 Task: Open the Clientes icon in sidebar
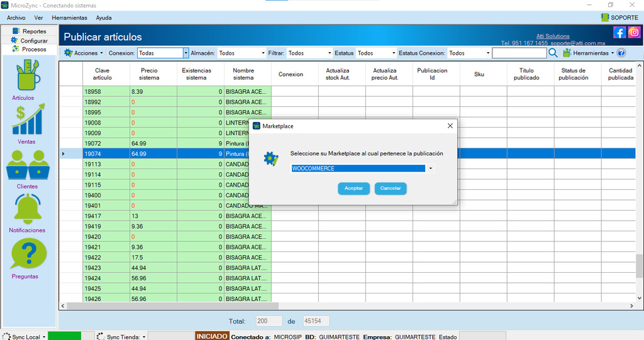click(28, 165)
